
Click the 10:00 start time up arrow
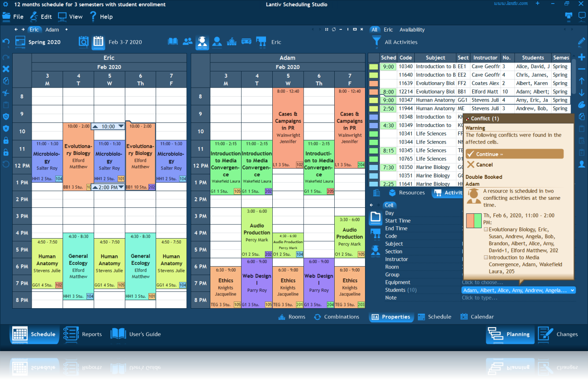pyautogui.click(x=95, y=127)
